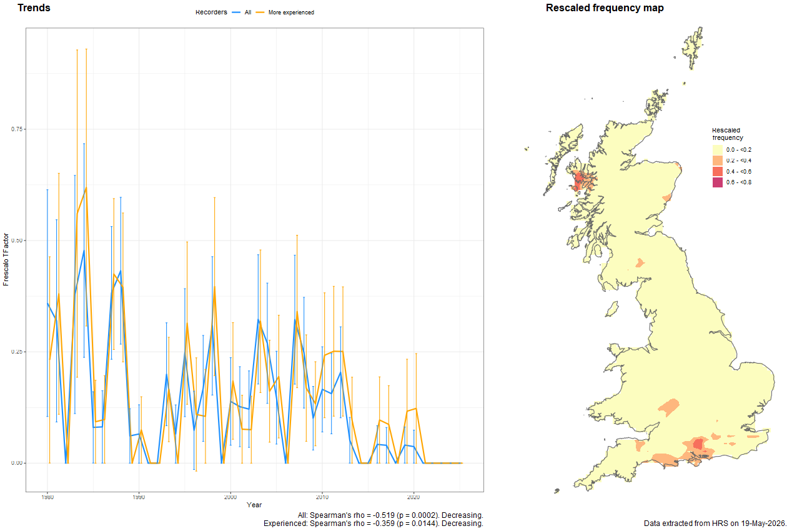Select the 0.2 - <0.4 legend swatch
The width and height of the screenshot is (812, 531).
coord(718,161)
